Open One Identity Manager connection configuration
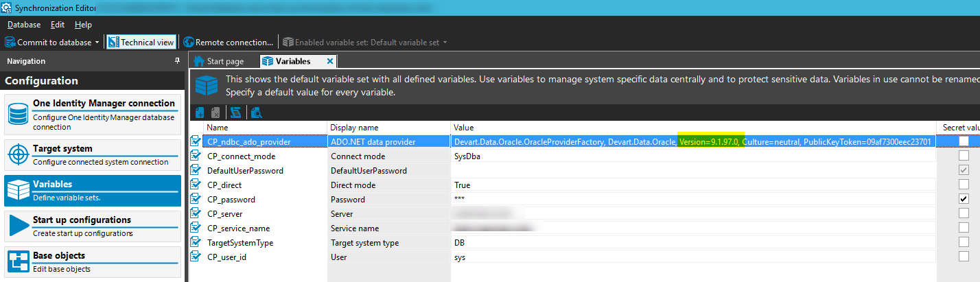The width and height of the screenshot is (980, 282). coord(93,113)
